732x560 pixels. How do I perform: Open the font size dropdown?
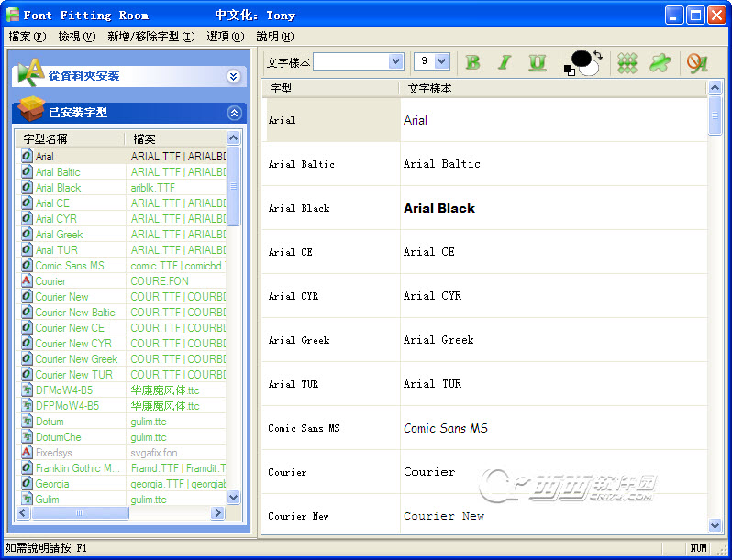[x=442, y=61]
